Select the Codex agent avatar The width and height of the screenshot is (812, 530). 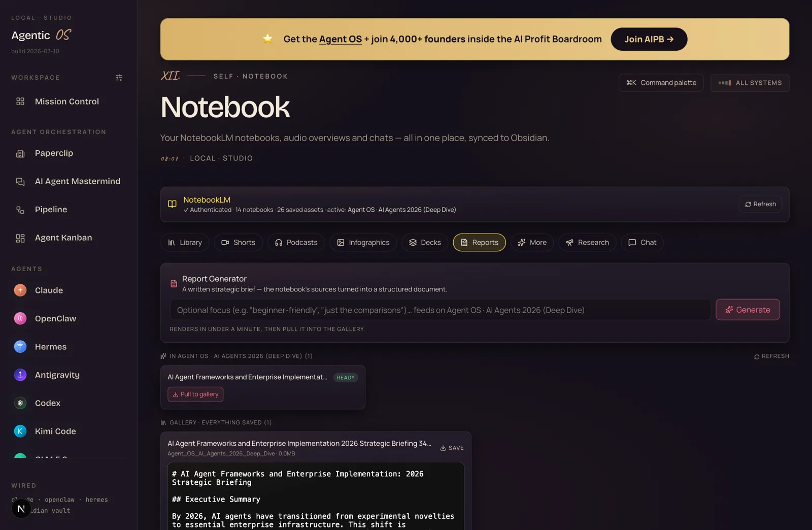[20, 403]
